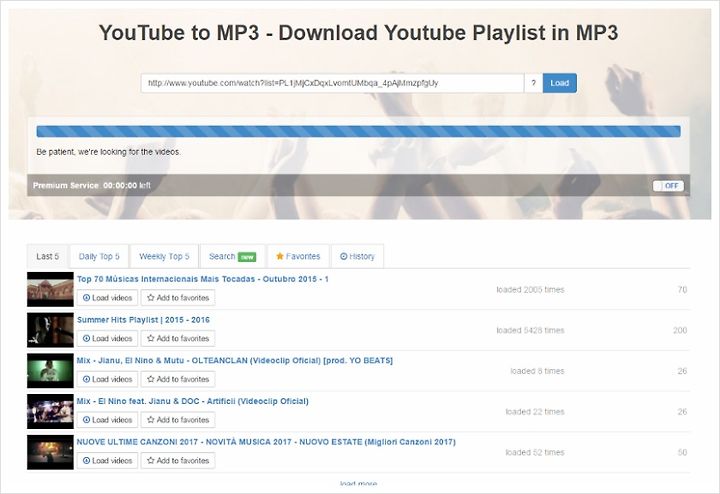Open the Weekly Top 5 tab
This screenshot has height=494, width=720.
coord(164,256)
